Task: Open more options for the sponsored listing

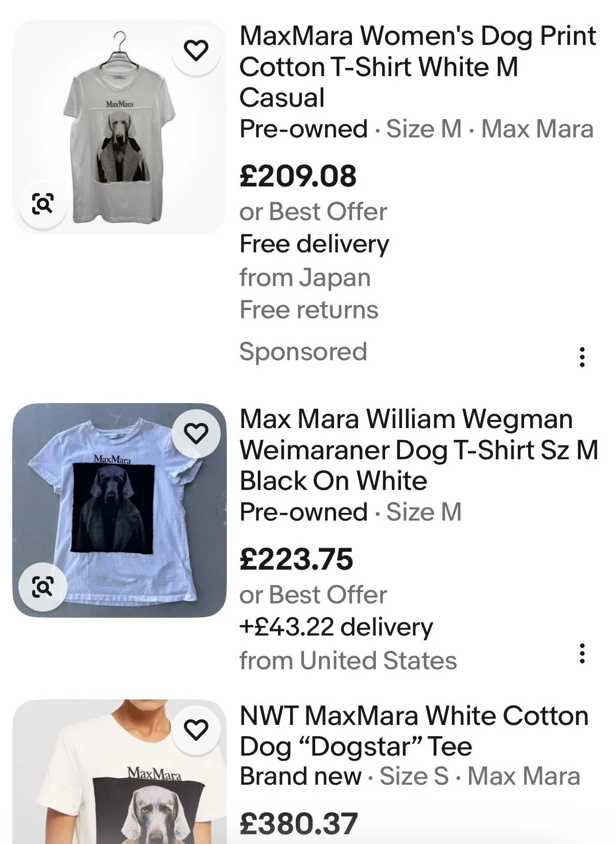Action: pos(581,357)
